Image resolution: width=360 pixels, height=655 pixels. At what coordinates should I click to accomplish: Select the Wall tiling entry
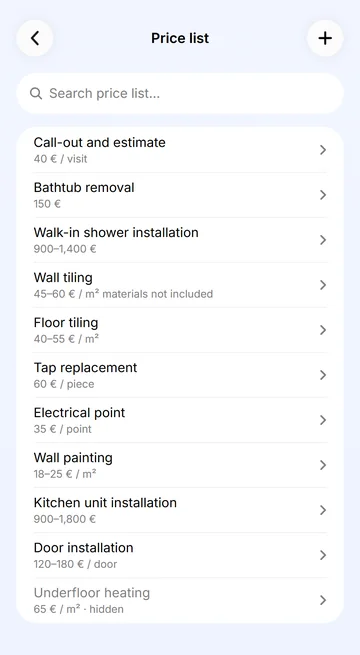[x=180, y=285]
